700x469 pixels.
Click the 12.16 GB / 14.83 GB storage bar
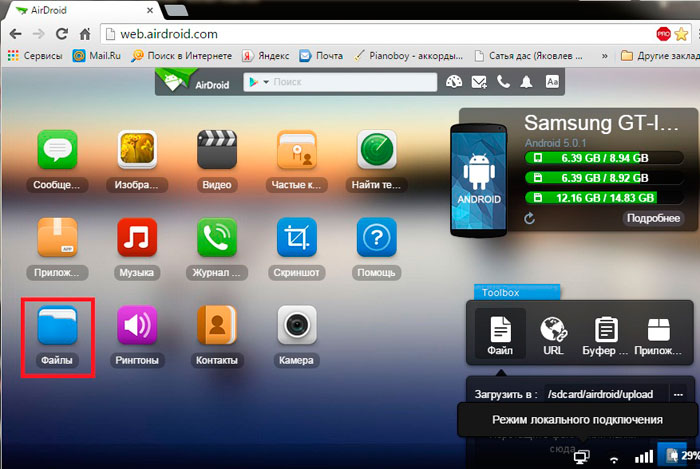[604, 198]
